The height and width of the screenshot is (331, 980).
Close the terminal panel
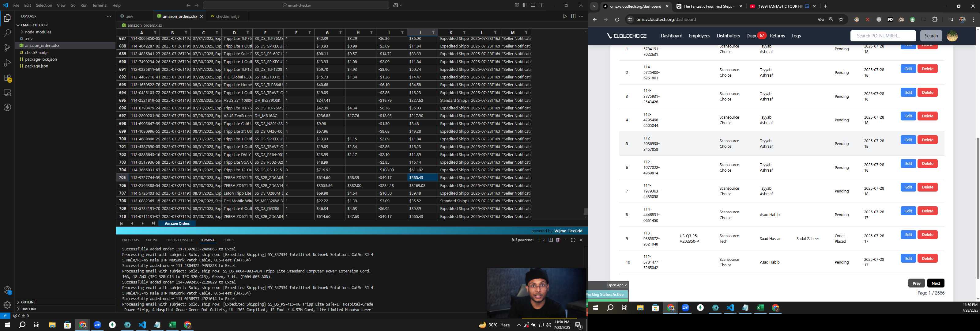click(x=581, y=240)
